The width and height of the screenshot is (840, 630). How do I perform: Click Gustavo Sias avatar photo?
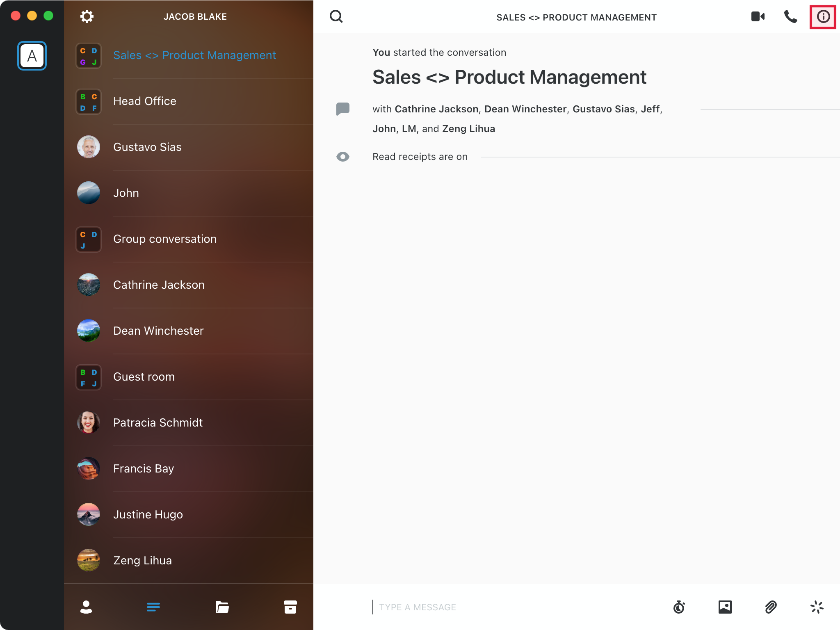89,147
